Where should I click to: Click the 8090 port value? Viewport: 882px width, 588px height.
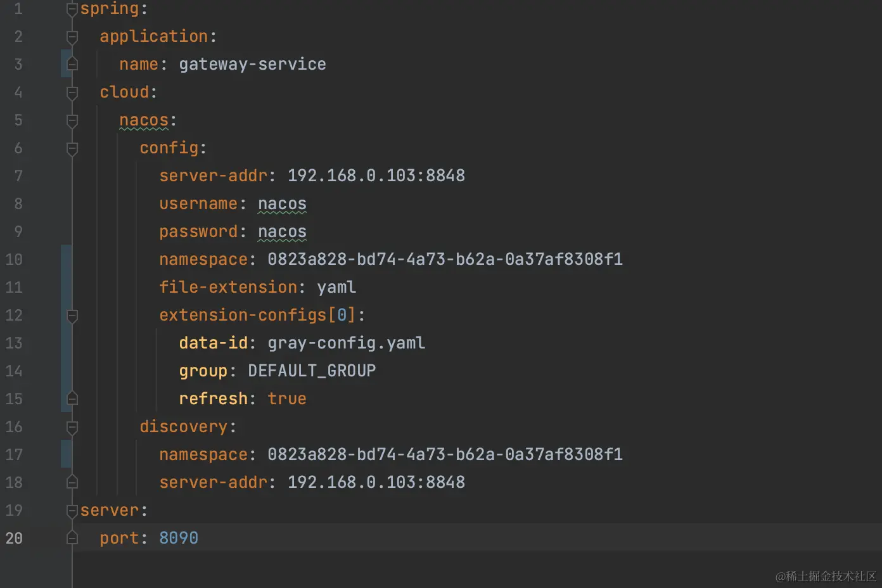179,539
